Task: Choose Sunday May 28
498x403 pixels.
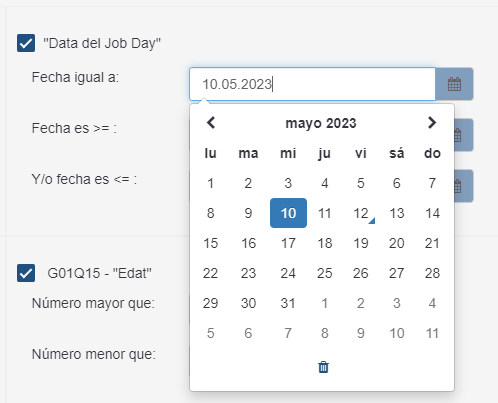Action: [x=432, y=273]
